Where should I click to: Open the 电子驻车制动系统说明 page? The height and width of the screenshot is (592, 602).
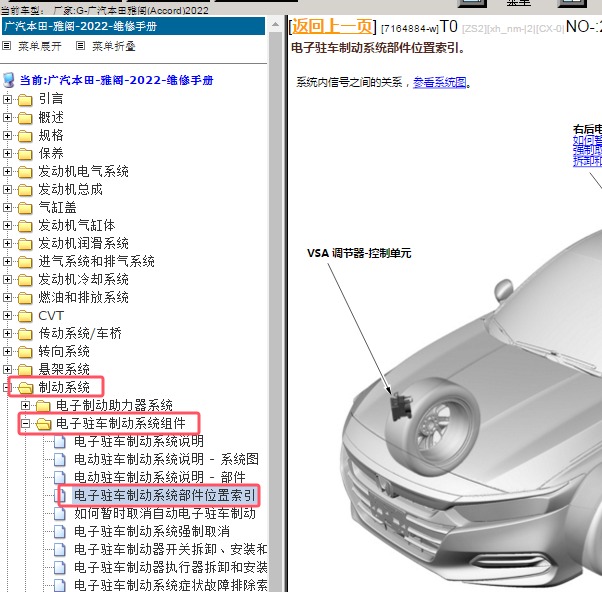click(x=139, y=442)
